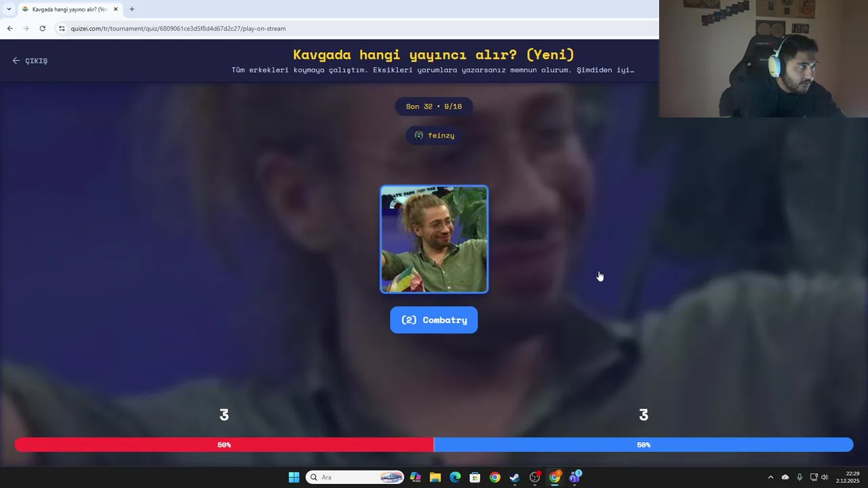Click the Son 32 round indicator
This screenshot has height=488, width=868.
434,106
